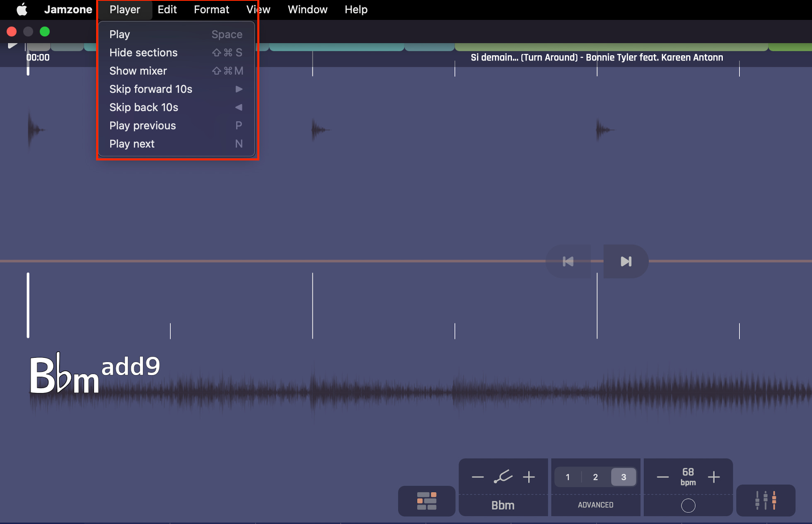The height and width of the screenshot is (524, 812).
Task: Open the Help menu
Action: pyautogui.click(x=356, y=9)
